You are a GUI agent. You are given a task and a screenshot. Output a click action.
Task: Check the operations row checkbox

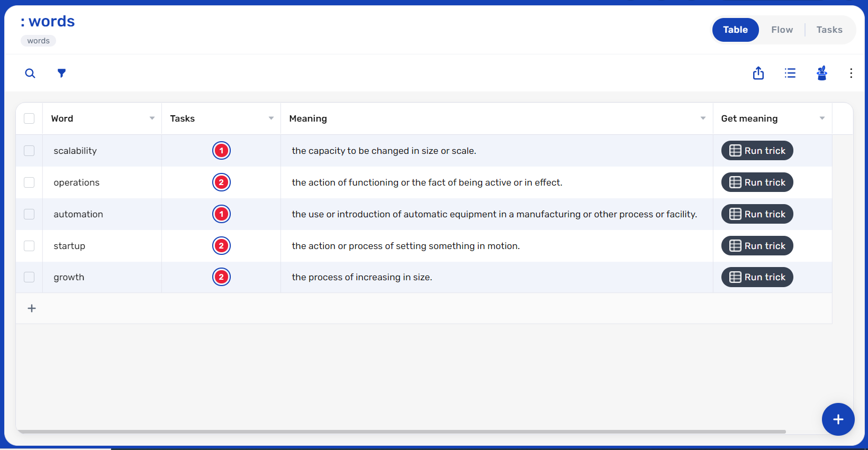[29, 182]
